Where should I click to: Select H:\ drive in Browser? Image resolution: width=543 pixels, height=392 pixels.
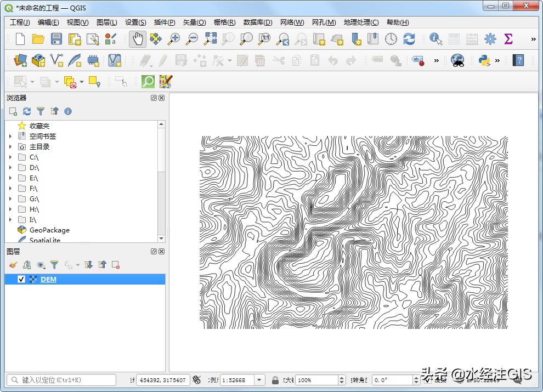(x=35, y=209)
